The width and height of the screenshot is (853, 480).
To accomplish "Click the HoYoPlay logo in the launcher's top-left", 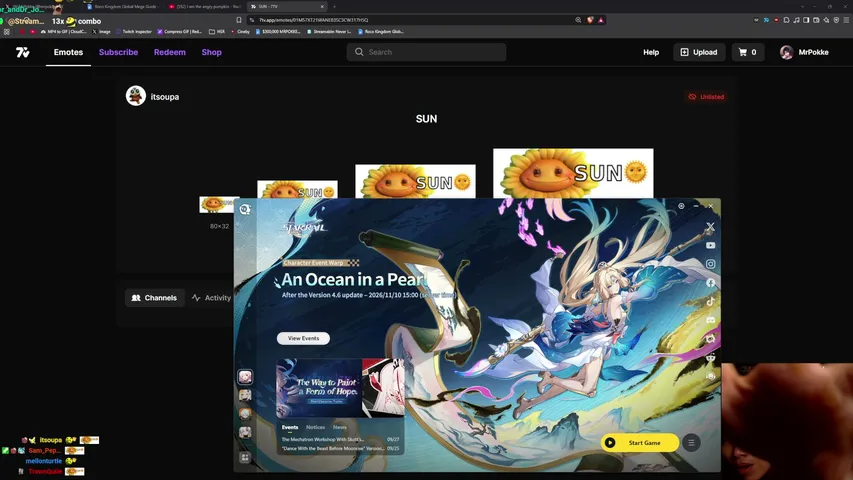I will (245, 210).
